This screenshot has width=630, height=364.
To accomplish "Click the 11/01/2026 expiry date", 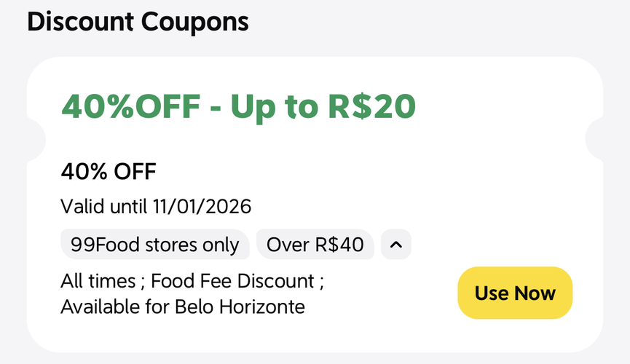I will tap(202, 207).
